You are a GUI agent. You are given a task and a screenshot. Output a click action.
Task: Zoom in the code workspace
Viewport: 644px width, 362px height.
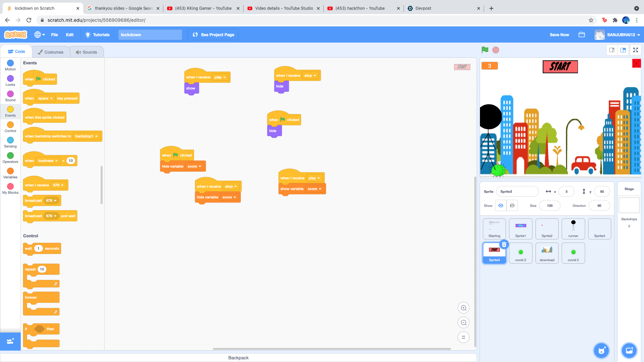pyautogui.click(x=464, y=308)
